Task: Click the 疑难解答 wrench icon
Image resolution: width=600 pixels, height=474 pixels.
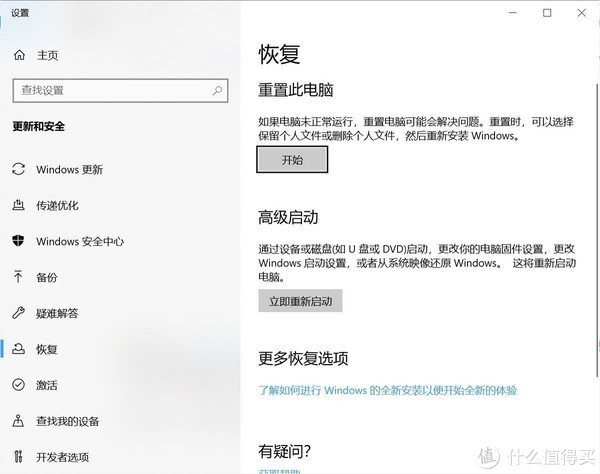Action: 18,313
